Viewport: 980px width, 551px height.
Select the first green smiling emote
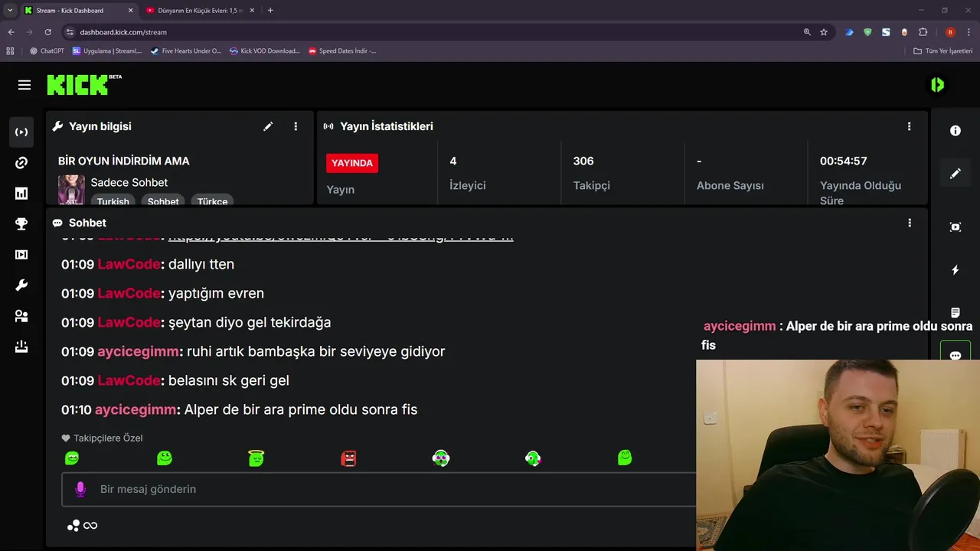point(72,458)
